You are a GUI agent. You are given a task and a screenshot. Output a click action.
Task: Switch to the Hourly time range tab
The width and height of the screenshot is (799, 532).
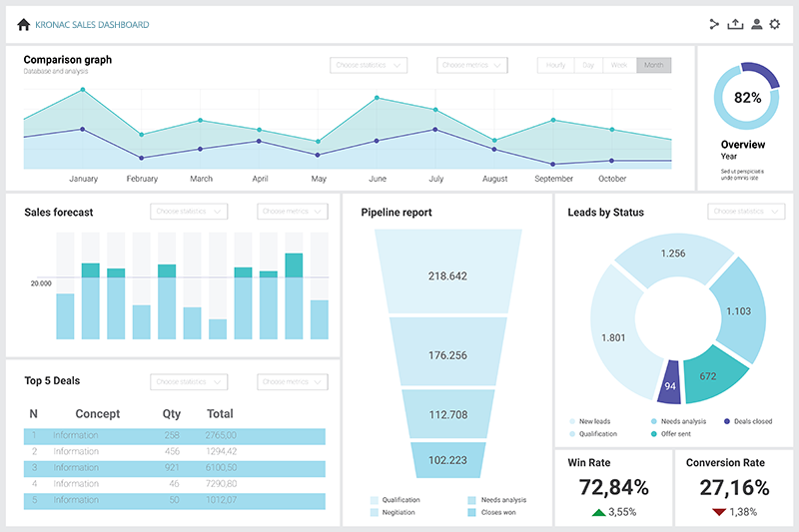point(555,66)
